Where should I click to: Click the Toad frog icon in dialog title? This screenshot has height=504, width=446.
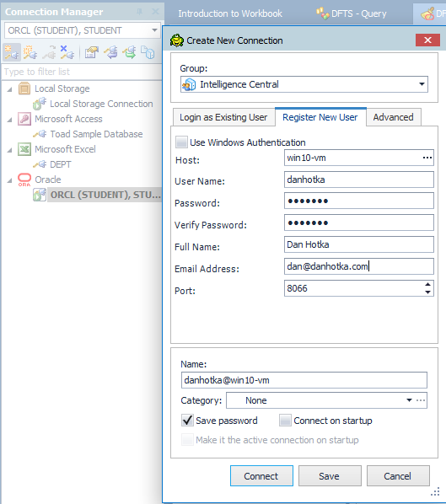point(176,40)
